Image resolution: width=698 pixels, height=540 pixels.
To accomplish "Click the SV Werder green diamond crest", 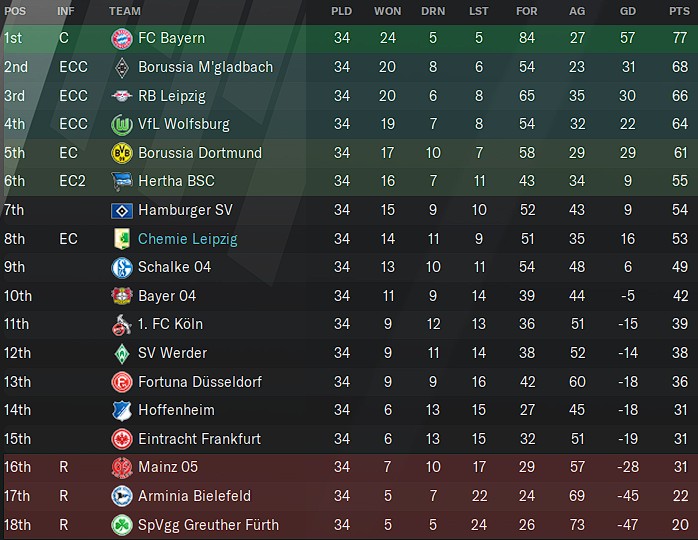I will click(x=122, y=353).
